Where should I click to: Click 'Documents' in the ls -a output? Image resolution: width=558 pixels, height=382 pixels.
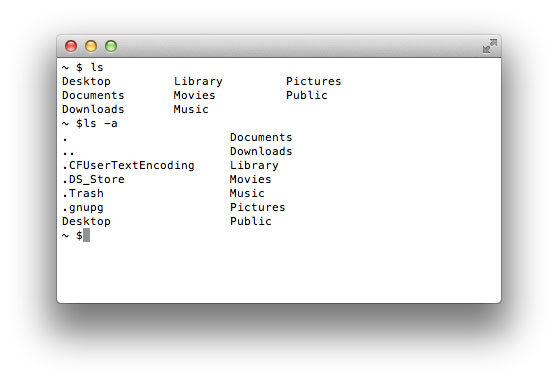pyautogui.click(x=261, y=137)
